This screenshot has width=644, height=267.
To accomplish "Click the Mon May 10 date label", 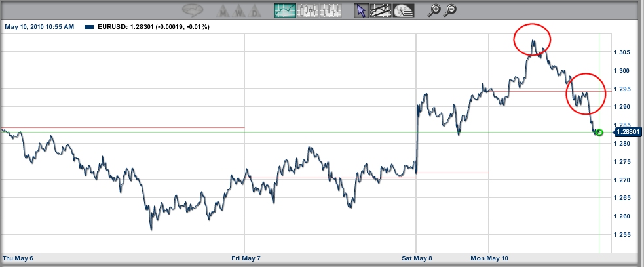I will pos(489,258).
